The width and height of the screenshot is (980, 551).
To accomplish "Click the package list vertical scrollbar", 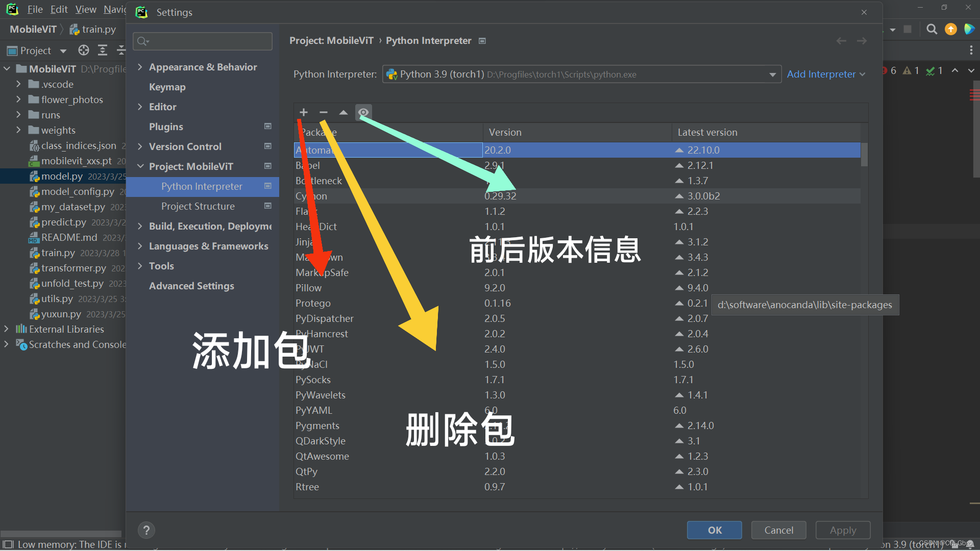I will [x=864, y=155].
